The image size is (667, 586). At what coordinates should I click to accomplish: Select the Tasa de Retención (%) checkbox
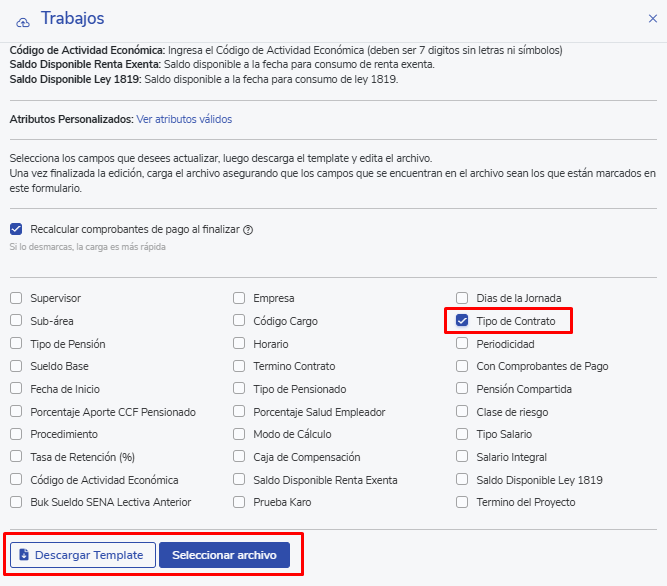pyautogui.click(x=16, y=457)
